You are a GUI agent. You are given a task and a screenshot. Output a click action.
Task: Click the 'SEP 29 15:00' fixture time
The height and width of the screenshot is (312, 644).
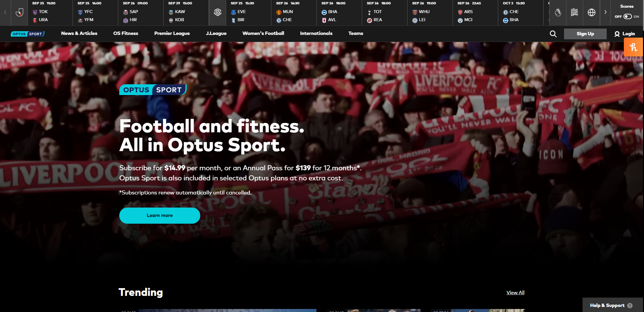(180, 3)
